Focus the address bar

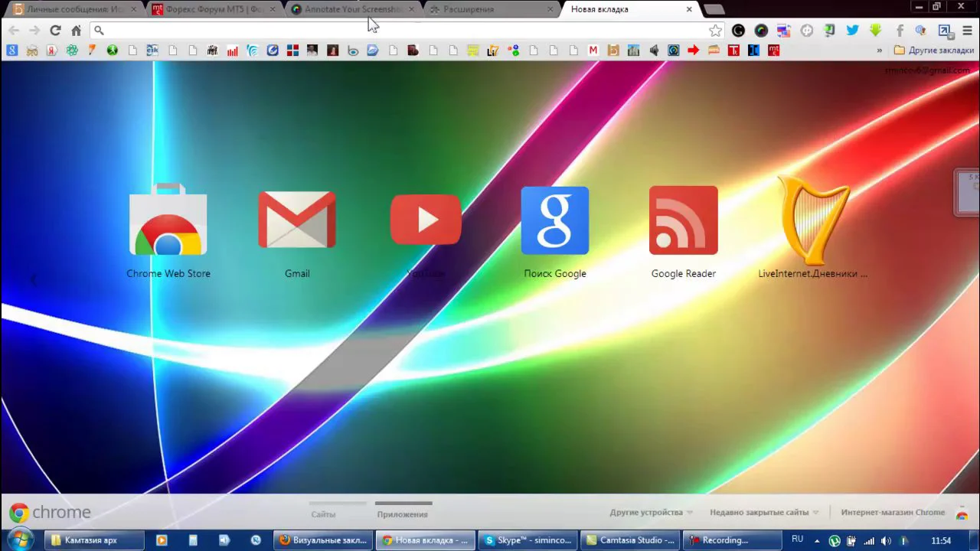[x=406, y=31]
